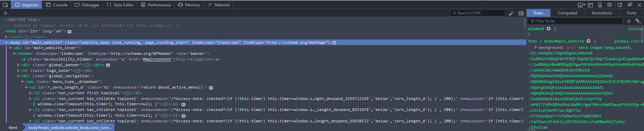This screenshot has width=644, height=131.
Task: Activate the element picker icon
Action: pos(5,5)
